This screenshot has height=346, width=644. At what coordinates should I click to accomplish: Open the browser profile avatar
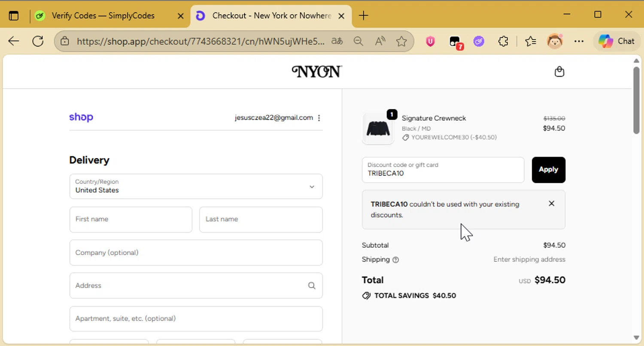[x=555, y=41]
